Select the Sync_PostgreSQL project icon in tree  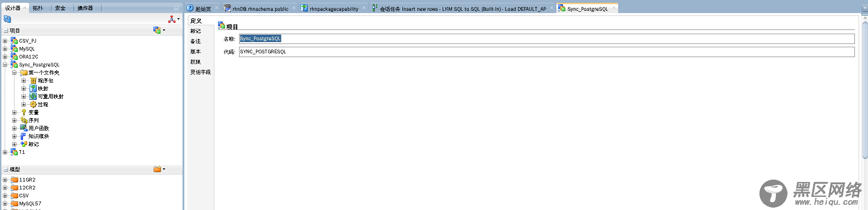[x=15, y=65]
